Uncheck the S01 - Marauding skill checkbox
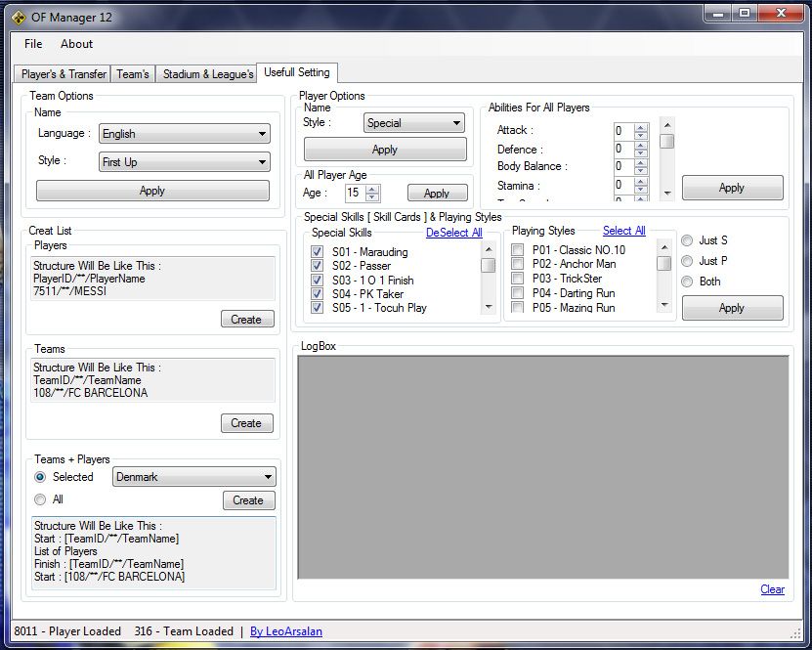The height and width of the screenshot is (650, 812). (317, 252)
